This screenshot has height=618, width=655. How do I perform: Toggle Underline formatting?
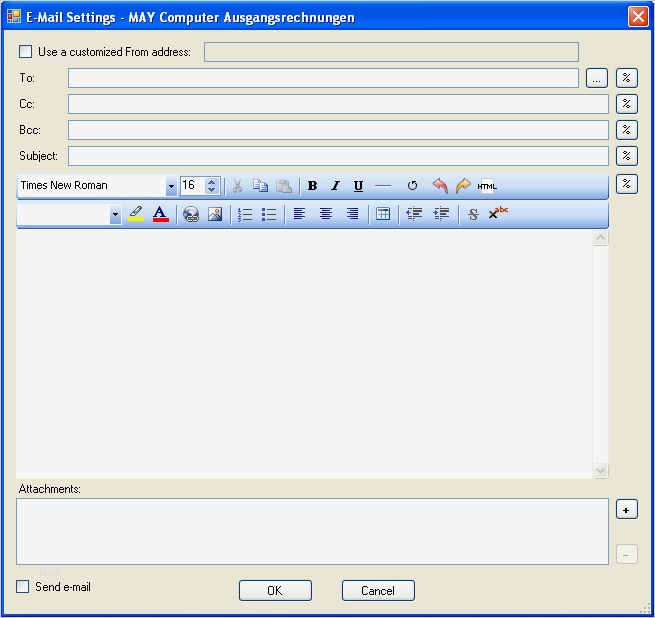coord(358,186)
